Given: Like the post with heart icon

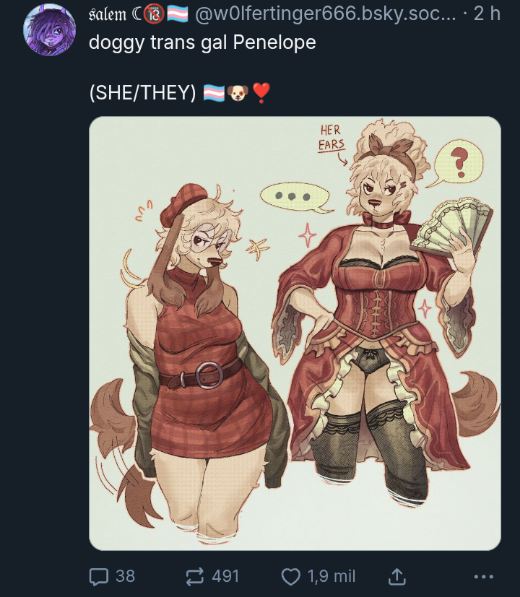Looking at the screenshot, I should pos(291,576).
